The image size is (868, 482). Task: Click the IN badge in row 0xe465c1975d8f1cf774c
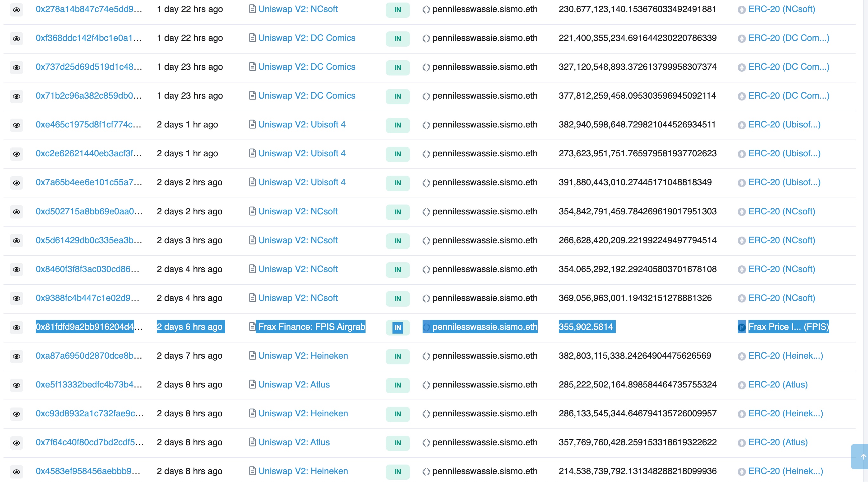pos(398,125)
